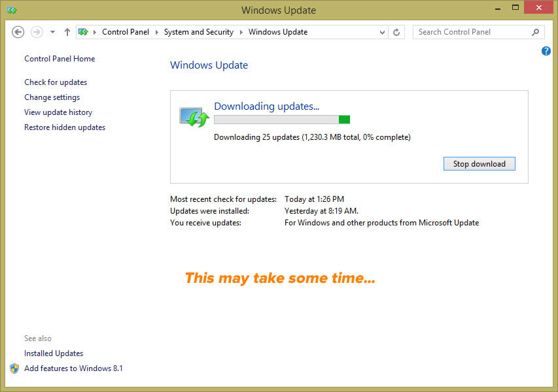Viewport: 558px width, 392px height.
Task: Refresh the Windows Update page
Action: coord(396,33)
